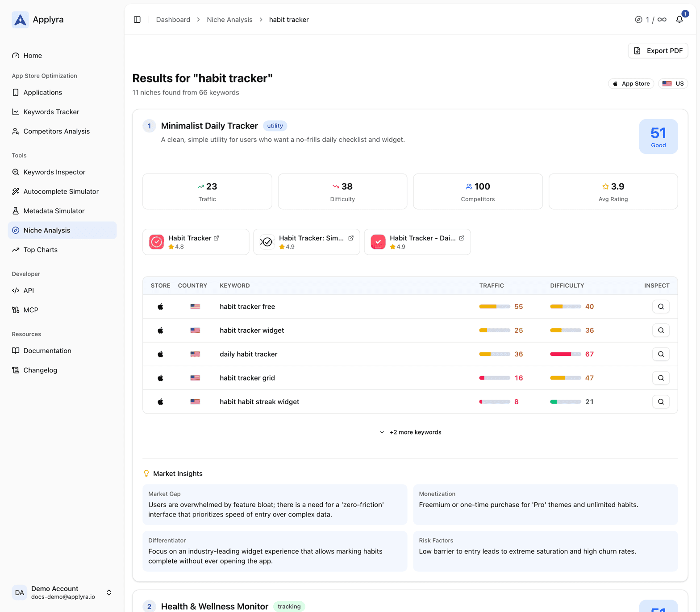Open external link for Habit Tracker - Dai...
The image size is (700, 612).
point(462,238)
